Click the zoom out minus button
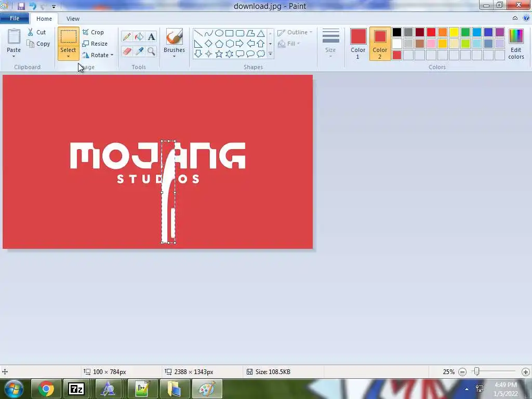 [x=462, y=372]
